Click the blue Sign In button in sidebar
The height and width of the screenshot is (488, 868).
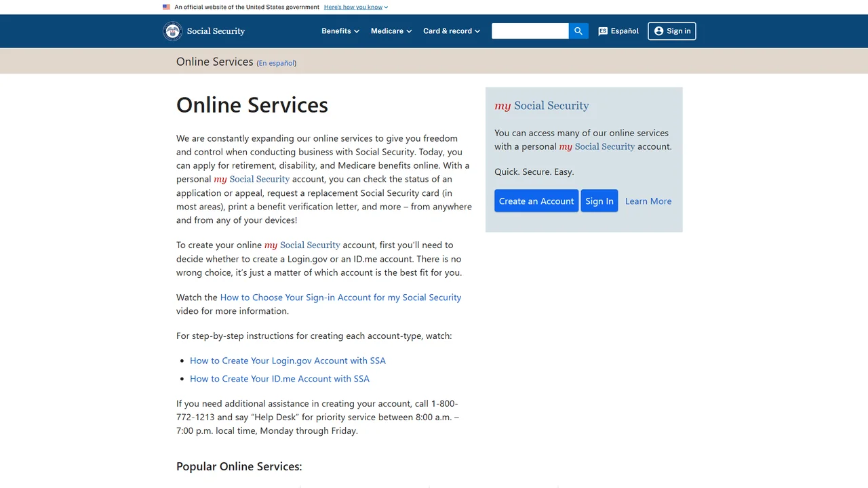[599, 201]
